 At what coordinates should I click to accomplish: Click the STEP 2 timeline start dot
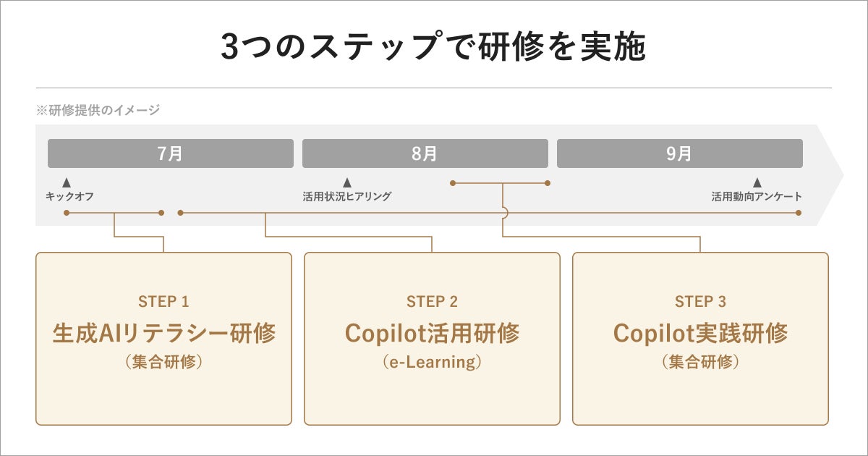click(x=180, y=213)
